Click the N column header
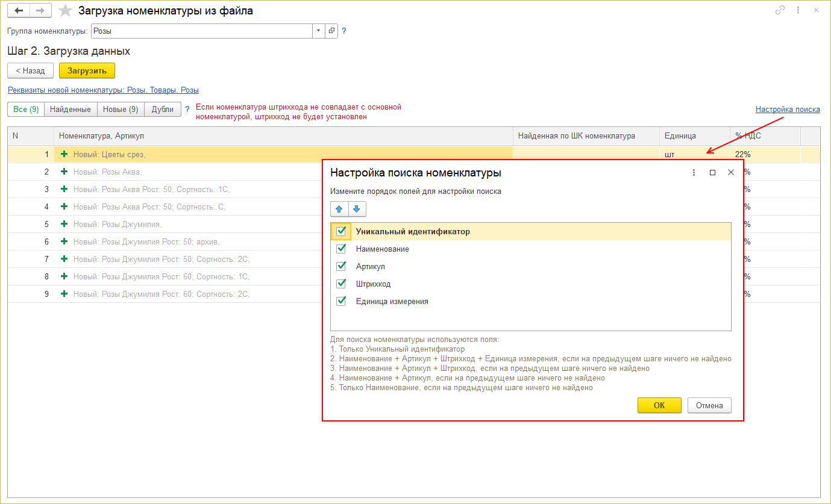 point(31,136)
